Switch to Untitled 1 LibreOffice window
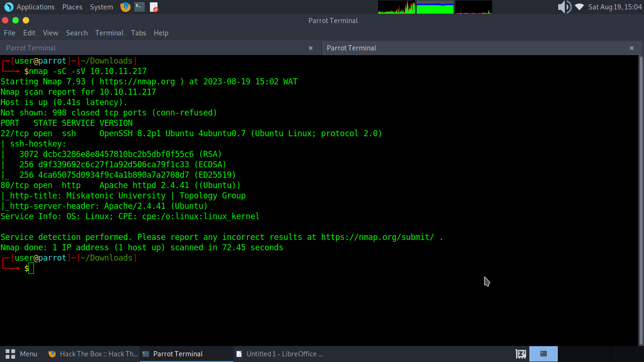Image resolution: width=644 pixels, height=362 pixels. 280,354
